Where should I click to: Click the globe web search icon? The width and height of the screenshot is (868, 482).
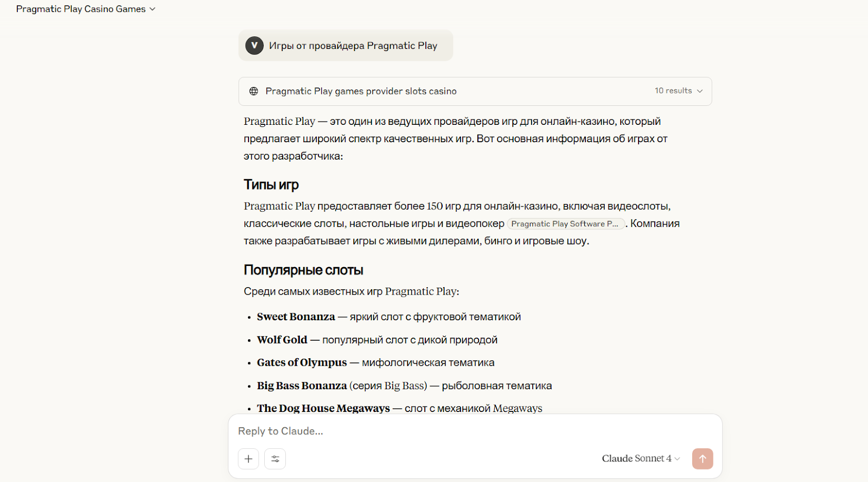click(253, 91)
